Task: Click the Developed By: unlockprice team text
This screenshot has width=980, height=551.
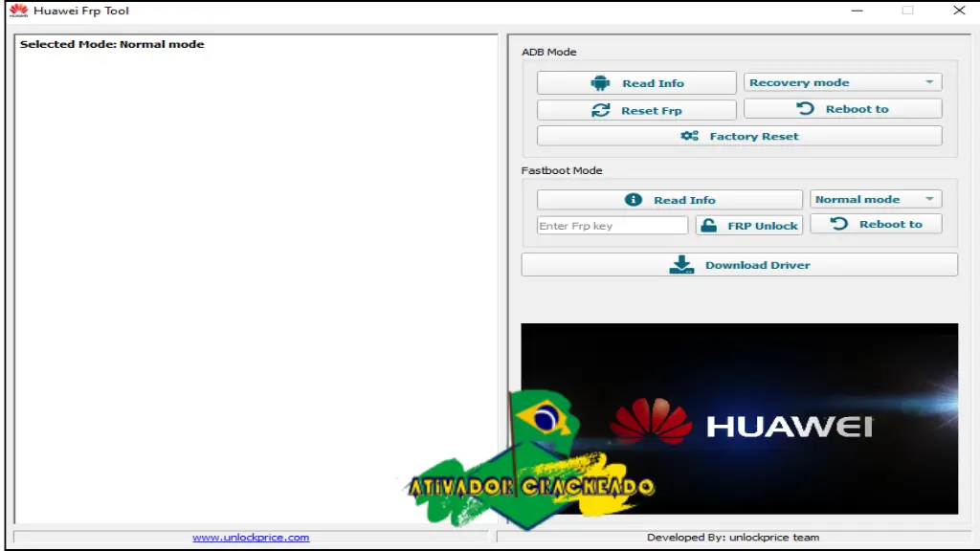Action: 733,538
